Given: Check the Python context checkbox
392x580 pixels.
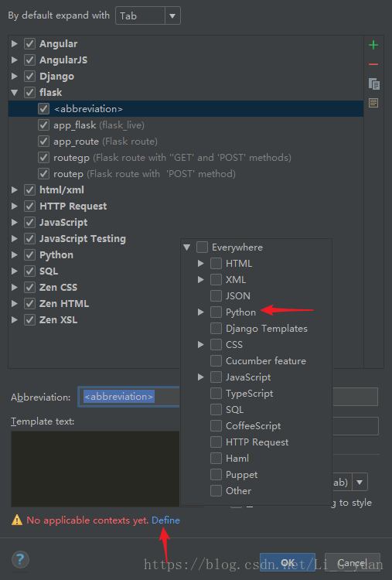Looking at the screenshot, I should [x=216, y=312].
